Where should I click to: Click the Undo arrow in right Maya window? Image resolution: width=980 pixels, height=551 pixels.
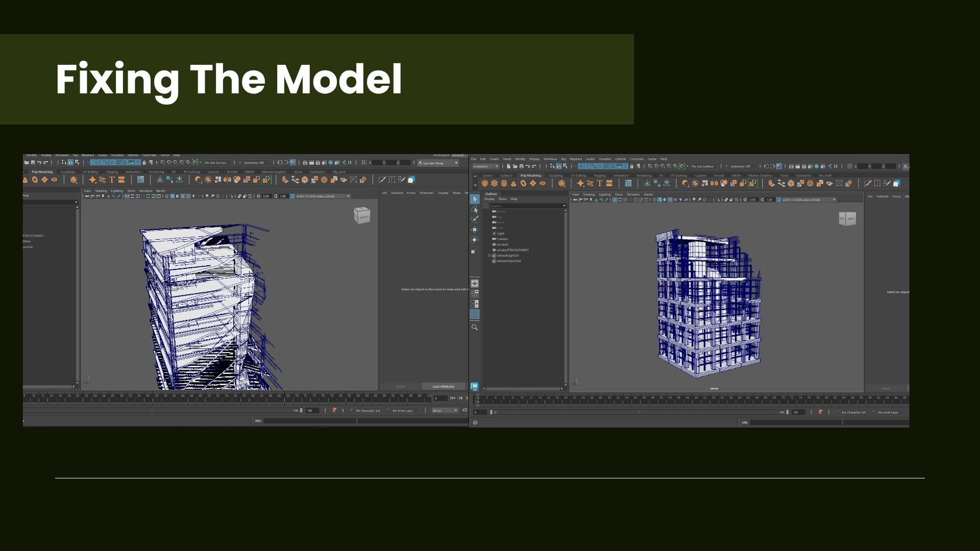(528, 166)
